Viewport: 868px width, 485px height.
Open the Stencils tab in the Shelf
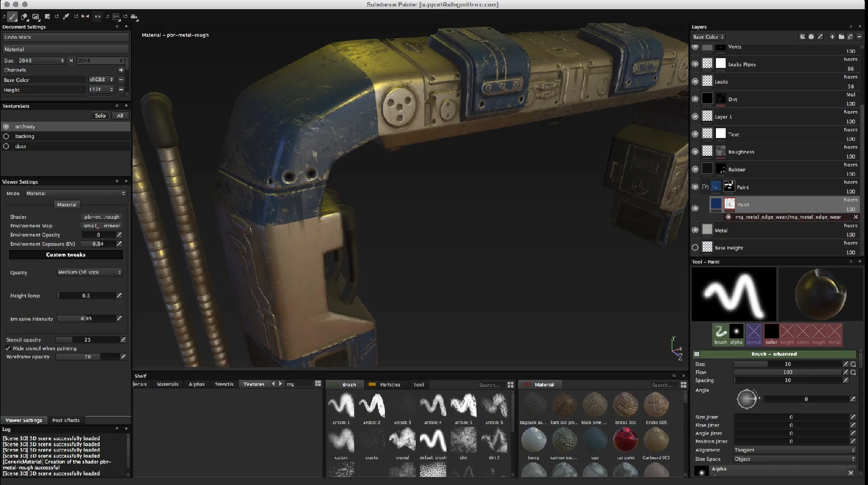click(x=224, y=384)
